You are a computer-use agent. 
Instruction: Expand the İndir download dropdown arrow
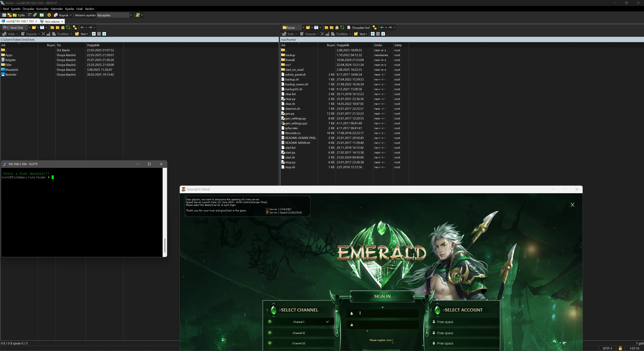coord(296,34)
